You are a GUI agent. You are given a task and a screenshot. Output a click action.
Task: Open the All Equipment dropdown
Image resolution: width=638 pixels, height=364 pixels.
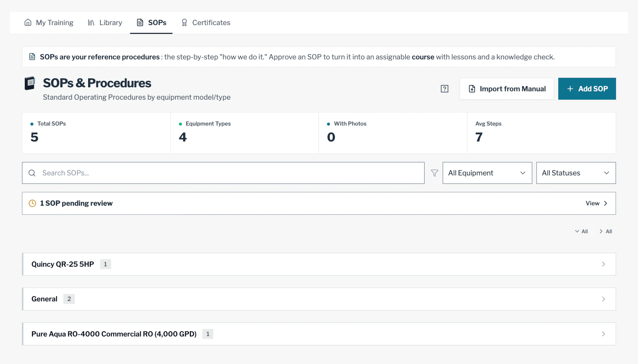[487, 173]
